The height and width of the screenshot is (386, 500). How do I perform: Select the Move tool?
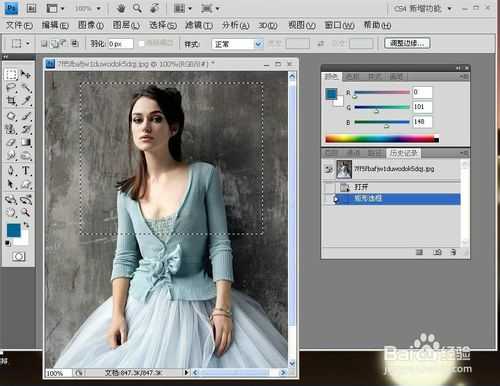26,74
